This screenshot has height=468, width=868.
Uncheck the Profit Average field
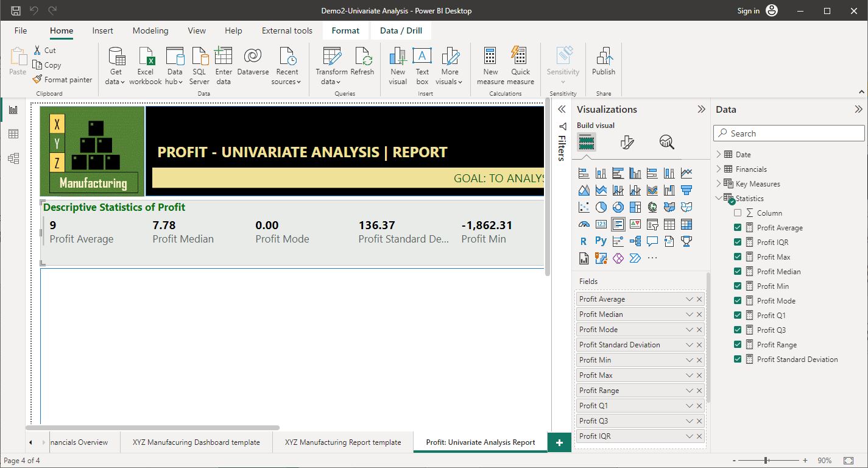(x=738, y=228)
